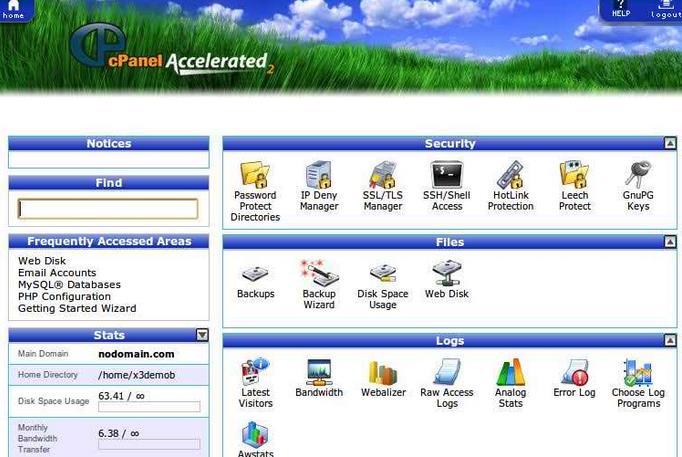
Task: Open Leech Protect
Action: [x=575, y=186]
